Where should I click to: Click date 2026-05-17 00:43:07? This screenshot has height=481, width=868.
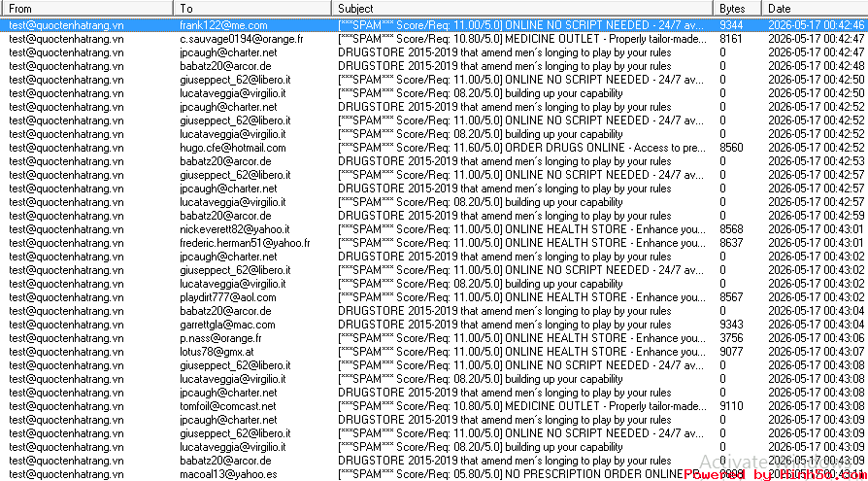(x=816, y=352)
